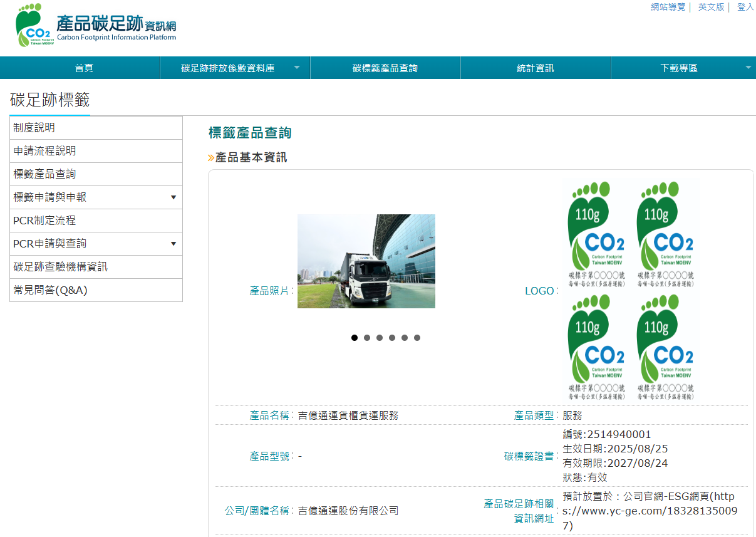Click company name 吉億通運股份有限公司

point(348,511)
